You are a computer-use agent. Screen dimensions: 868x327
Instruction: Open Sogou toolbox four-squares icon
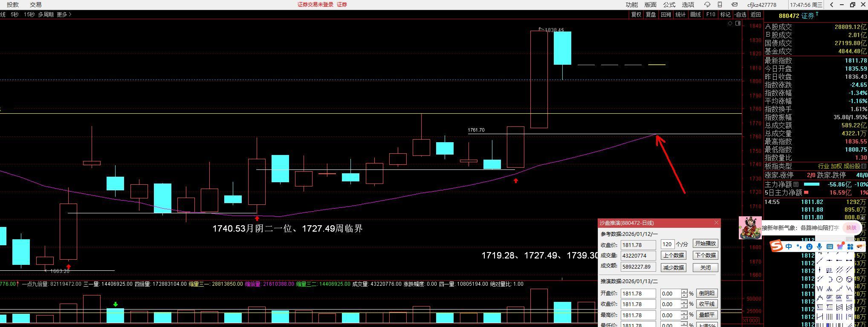pyautogui.click(x=850, y=247)
